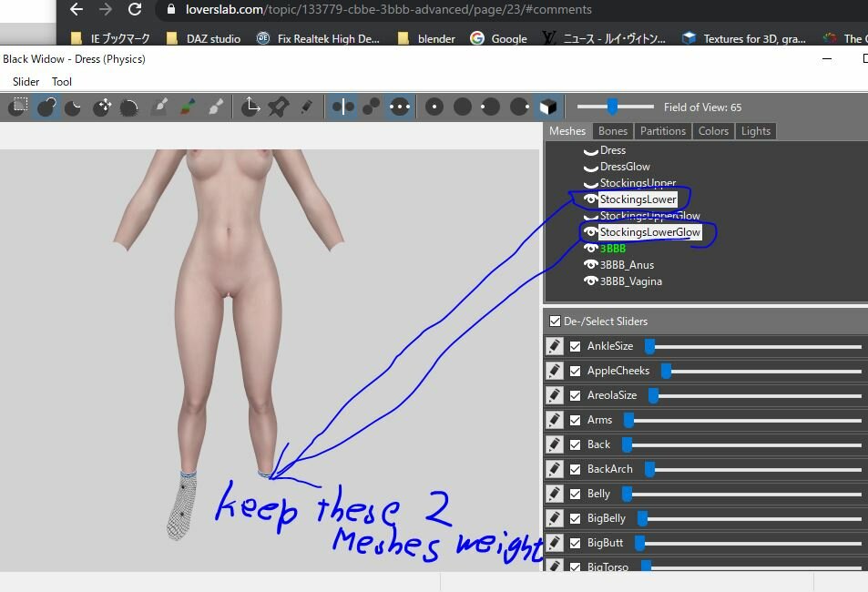868x592 pixels.
Task: Select the Color paint brush tool
Action: click(x=188, y=107)
